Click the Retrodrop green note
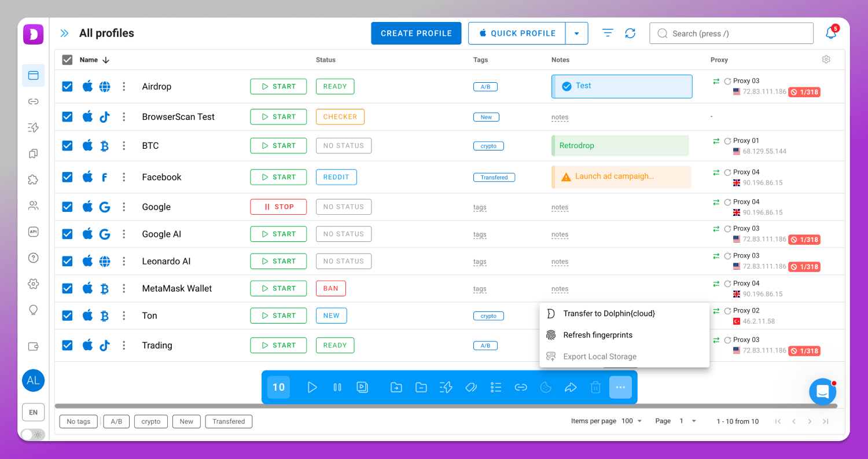The width and height of the screenshot is (868, 459). (x=620, y=146)
